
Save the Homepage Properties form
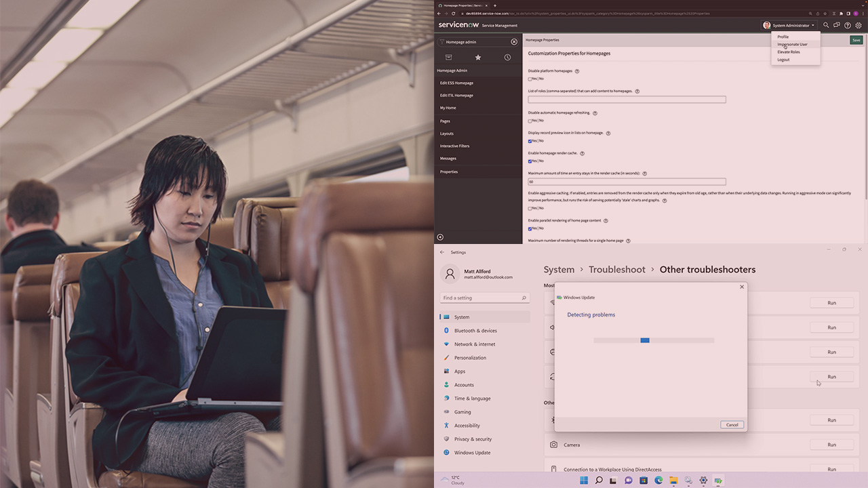point(856,40)
